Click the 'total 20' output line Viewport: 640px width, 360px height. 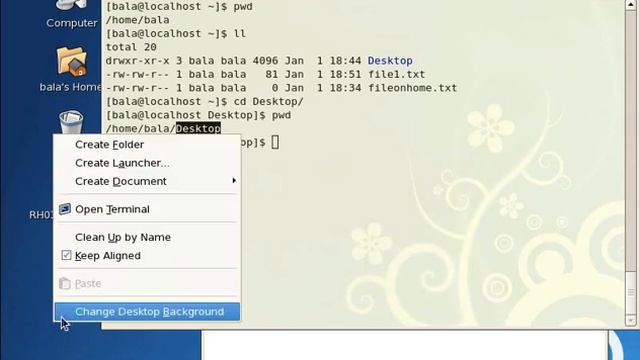(x=131, y=47)
